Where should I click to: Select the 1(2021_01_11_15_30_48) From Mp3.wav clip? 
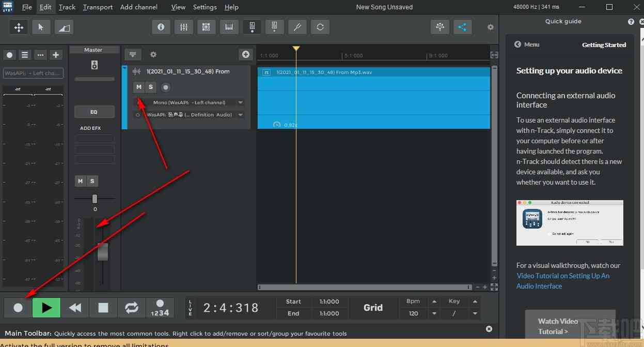[x=374, y=98]
